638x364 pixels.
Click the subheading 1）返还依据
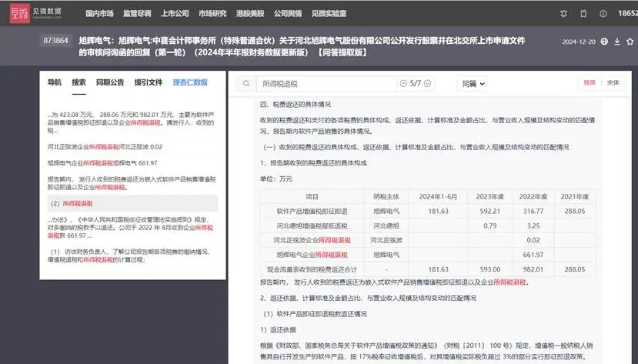pyautogui.click(x=278, y=330)
